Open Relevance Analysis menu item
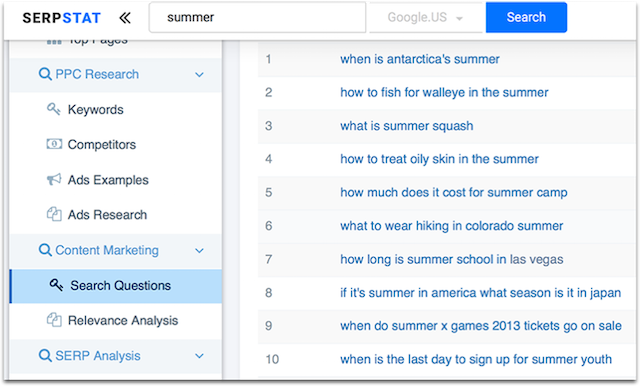The image size is (640, 386). click(x=116, y=321)
